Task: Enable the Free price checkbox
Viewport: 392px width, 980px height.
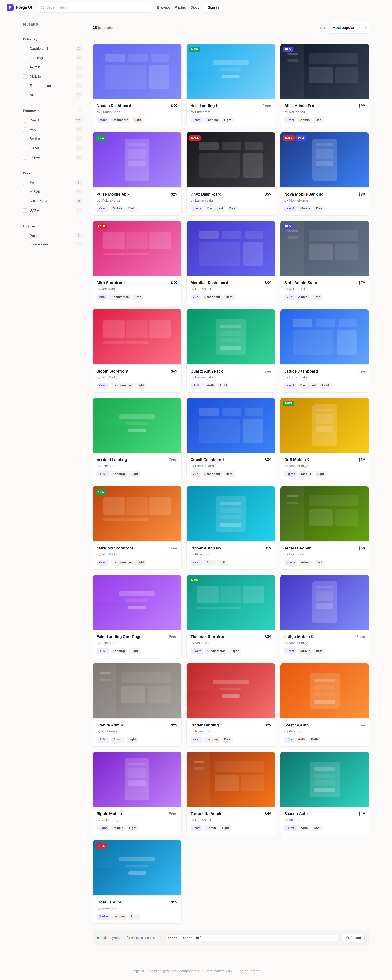Action: point(25,183)
